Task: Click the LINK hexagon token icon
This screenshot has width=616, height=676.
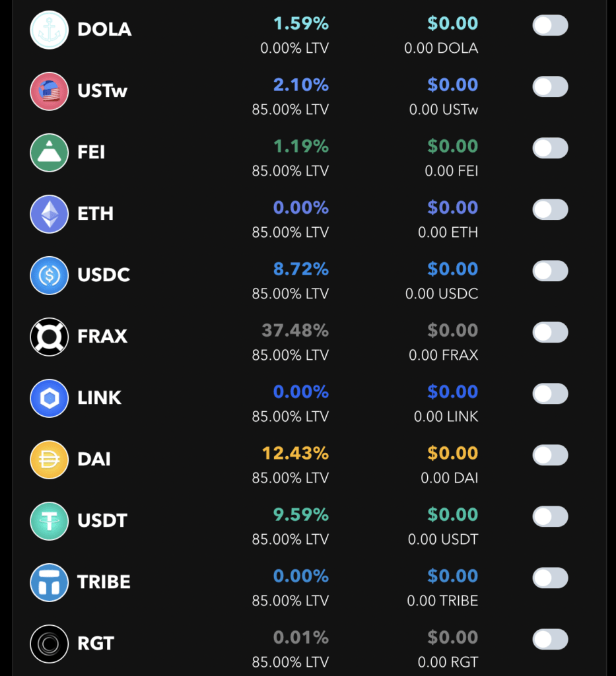Action: click(49, 398)
